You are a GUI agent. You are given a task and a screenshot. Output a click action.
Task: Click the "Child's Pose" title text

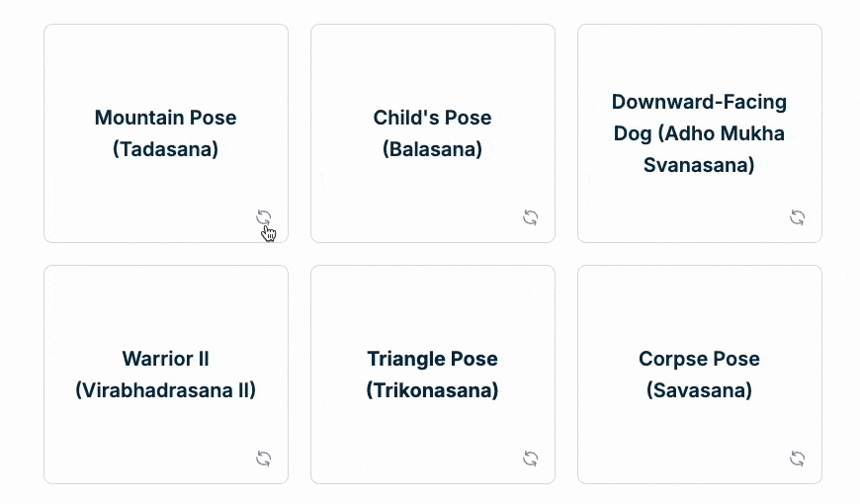(432, 118)
